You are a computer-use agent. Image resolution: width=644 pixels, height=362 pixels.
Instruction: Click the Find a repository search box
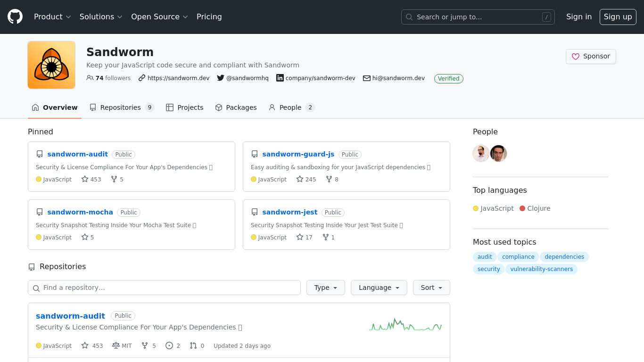(x=164, y=288)
